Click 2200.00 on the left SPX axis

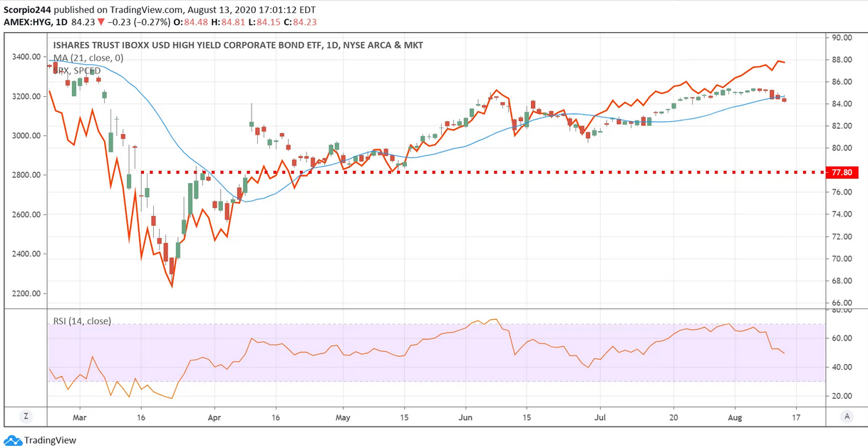coord(26,293)
